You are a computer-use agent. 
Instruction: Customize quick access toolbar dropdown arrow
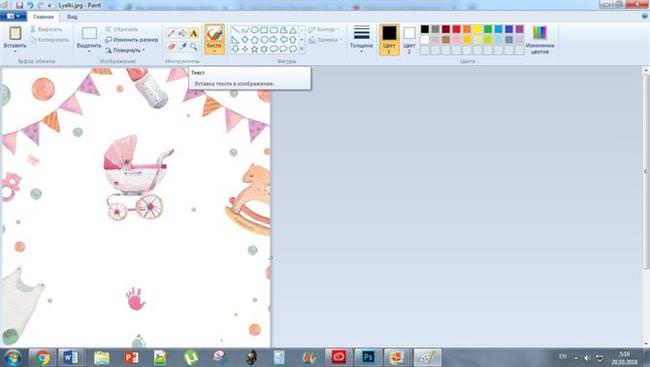(50, 5)
